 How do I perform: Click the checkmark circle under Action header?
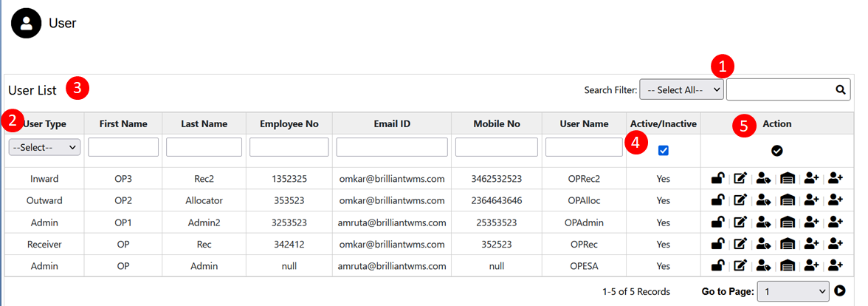point(776,151)
